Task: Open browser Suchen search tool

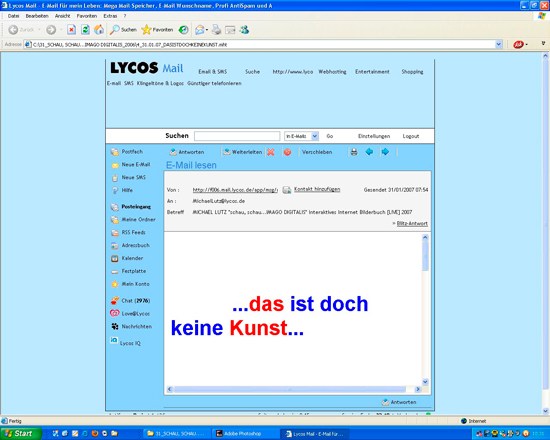Action: coord(123,30)
